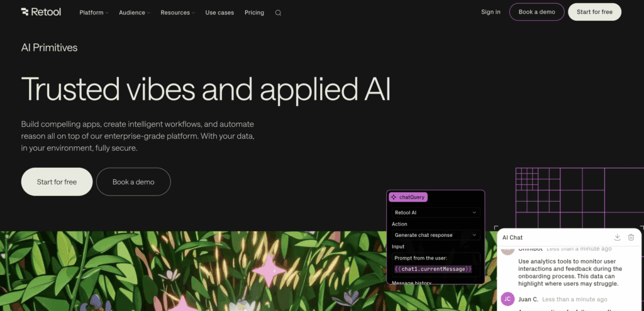
Task: Expand the Resources menu
Action: 177,13
